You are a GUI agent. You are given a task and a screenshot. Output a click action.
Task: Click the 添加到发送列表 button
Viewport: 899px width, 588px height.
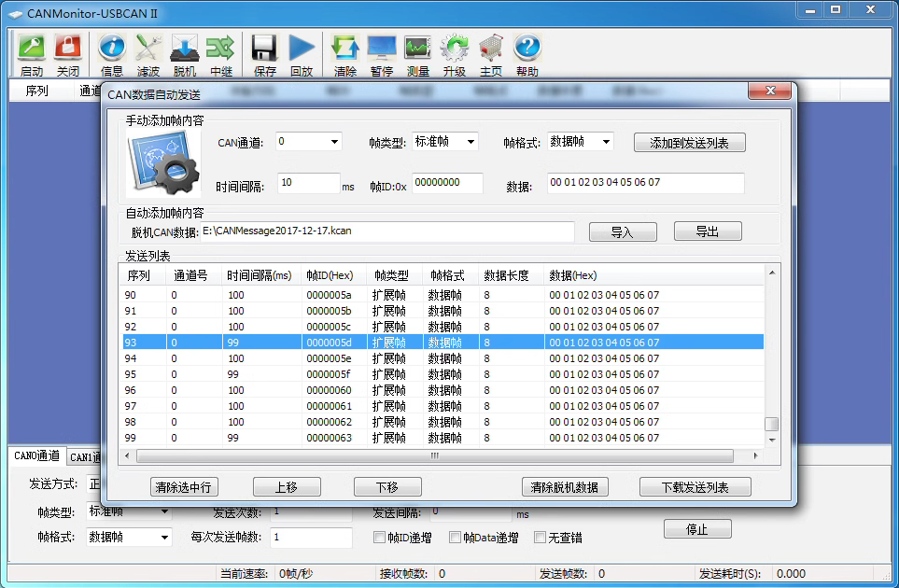pos(689,143)
